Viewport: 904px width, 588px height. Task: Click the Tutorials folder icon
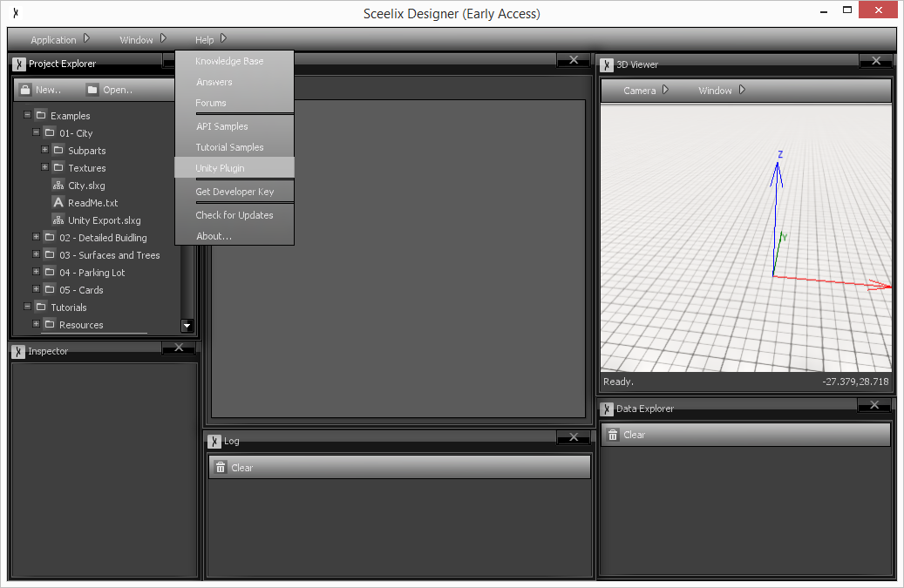click(x=41, y=307)
